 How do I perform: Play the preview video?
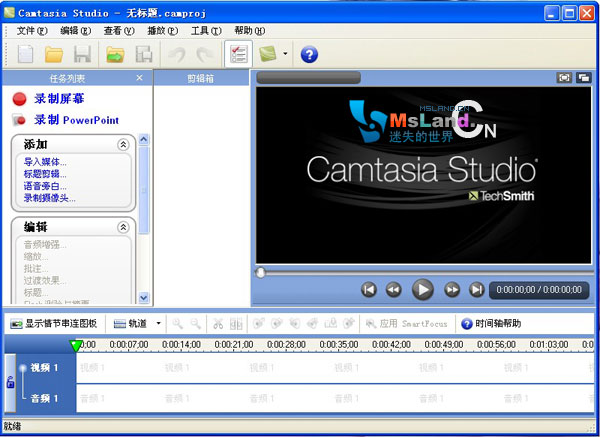[x=422, y=290]
